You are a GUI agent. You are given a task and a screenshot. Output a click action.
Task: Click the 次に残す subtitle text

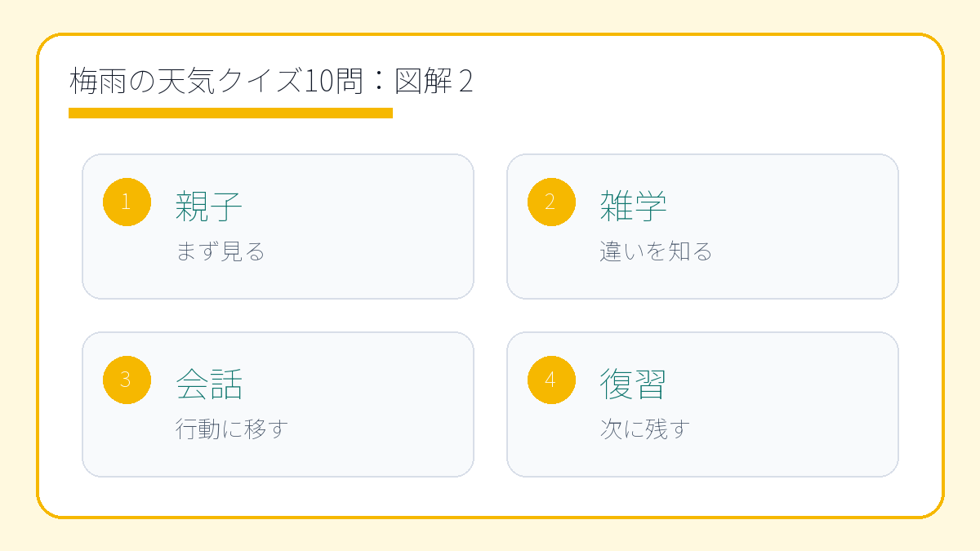(645, 429)
